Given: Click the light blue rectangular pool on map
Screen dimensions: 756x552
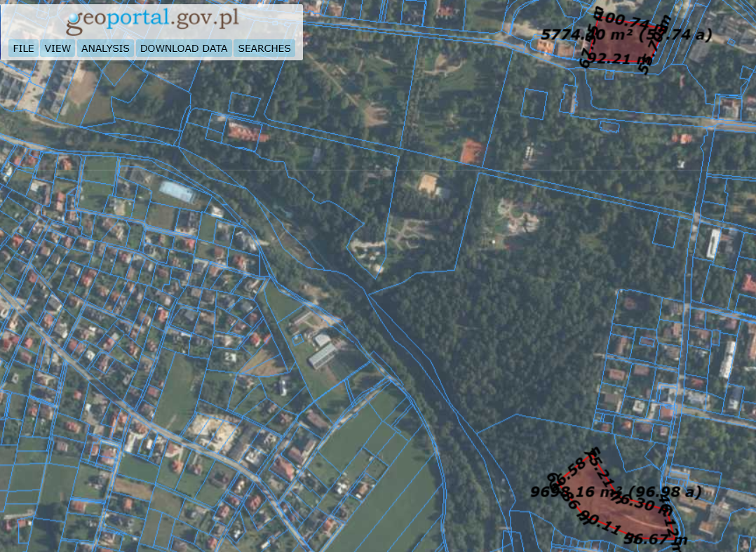Looking at the screenshot, I should tap(177, 191).
